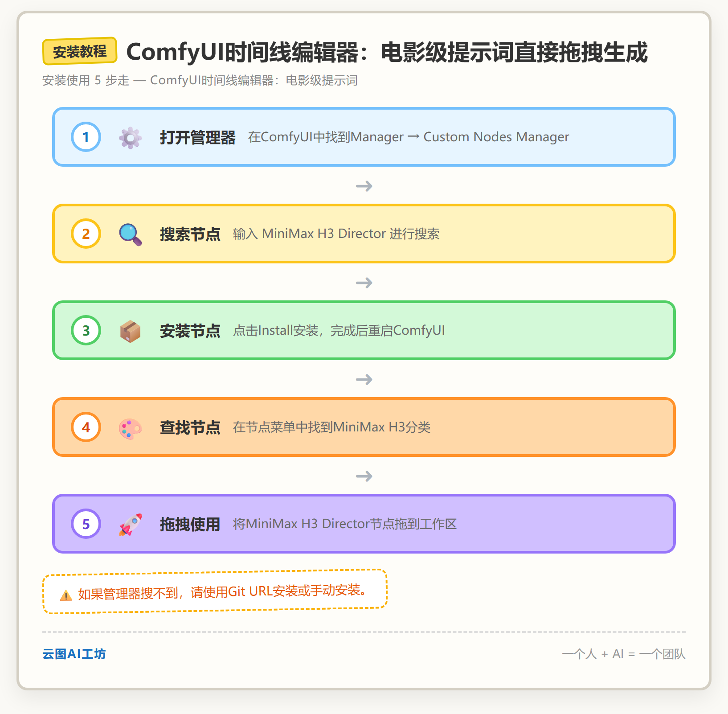Image resolution: width=728 pixels, height=714 pixels.
Task: Click the 查找节点 step heading
Action: [x=190, y=427]
